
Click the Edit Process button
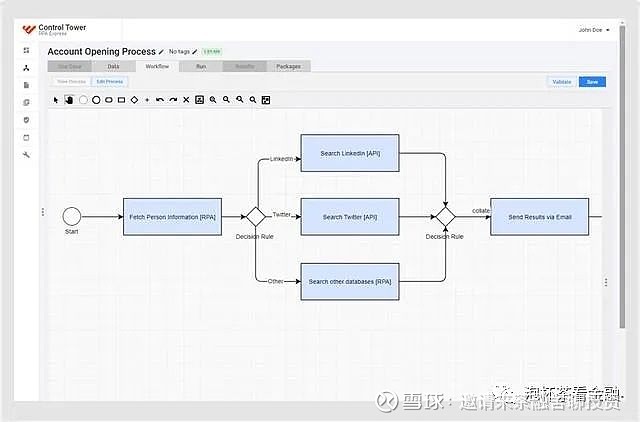(x=110, y=82)
